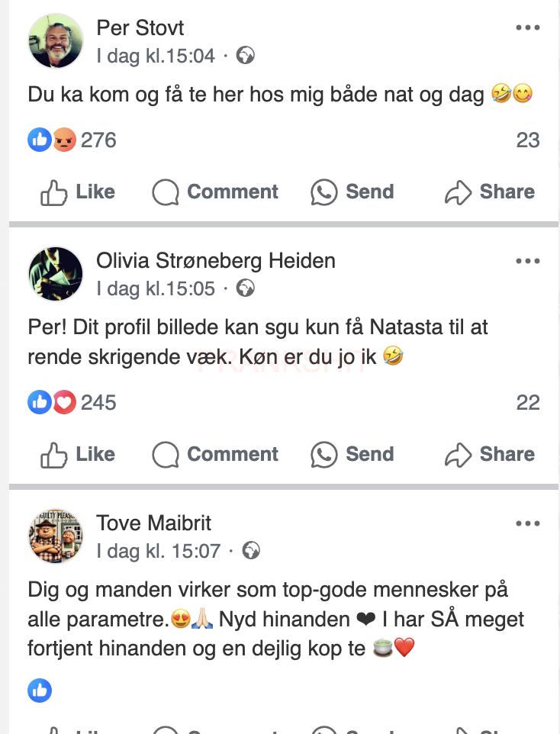Expand three-dot menu on Olivia's post
Screen dimensions: 560x734
527,261
